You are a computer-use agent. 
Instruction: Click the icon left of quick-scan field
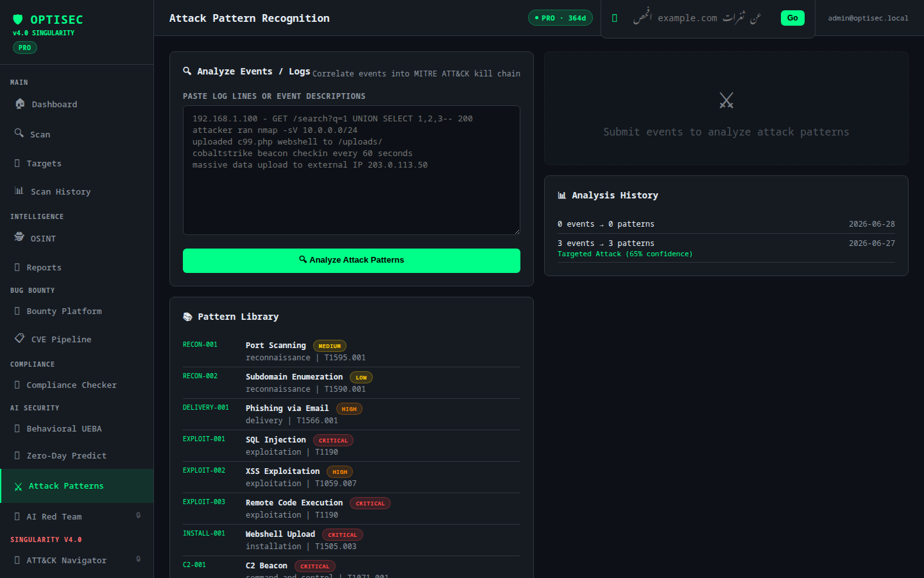pos(615,18)
